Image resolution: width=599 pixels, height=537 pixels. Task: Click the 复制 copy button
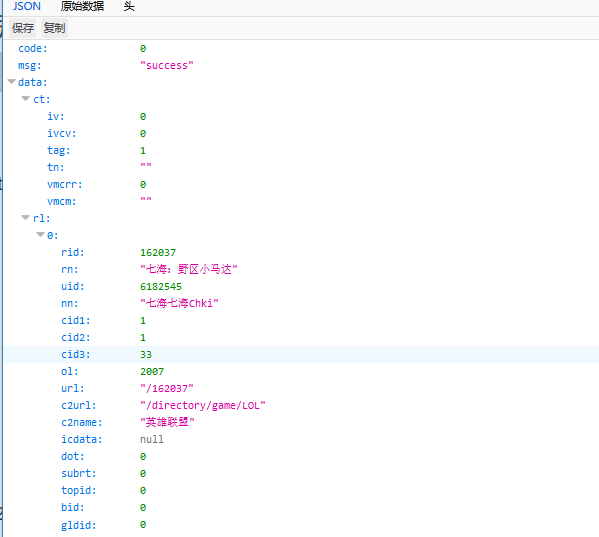(x=54, y=28)
